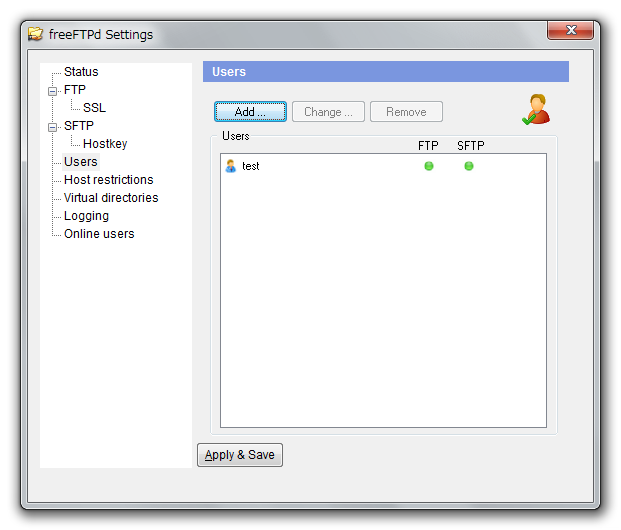621x530 pixels.
Task: View Online users page
Action: click(99, 234)
